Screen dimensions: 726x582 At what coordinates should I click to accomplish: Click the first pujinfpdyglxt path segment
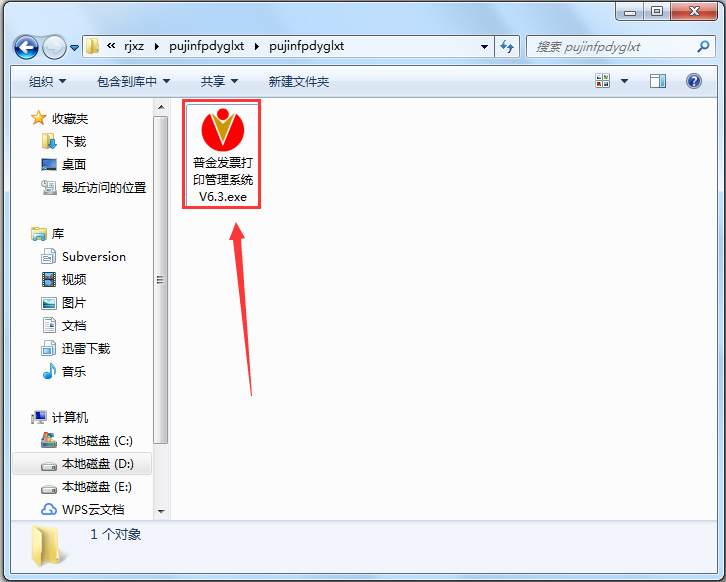point(207,46)
